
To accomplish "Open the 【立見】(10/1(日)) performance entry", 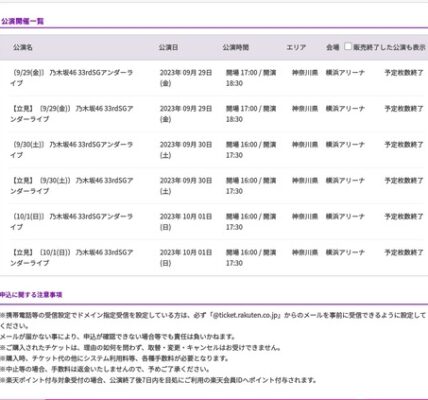I will pos(72,258).
